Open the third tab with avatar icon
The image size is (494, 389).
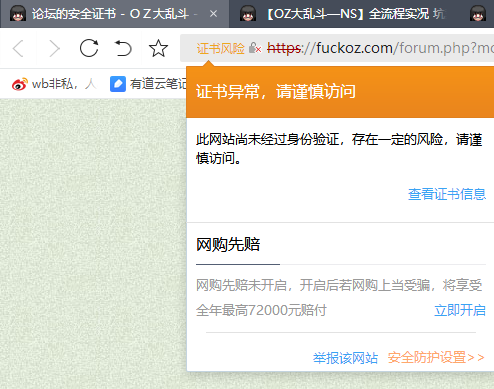point(478,14)
